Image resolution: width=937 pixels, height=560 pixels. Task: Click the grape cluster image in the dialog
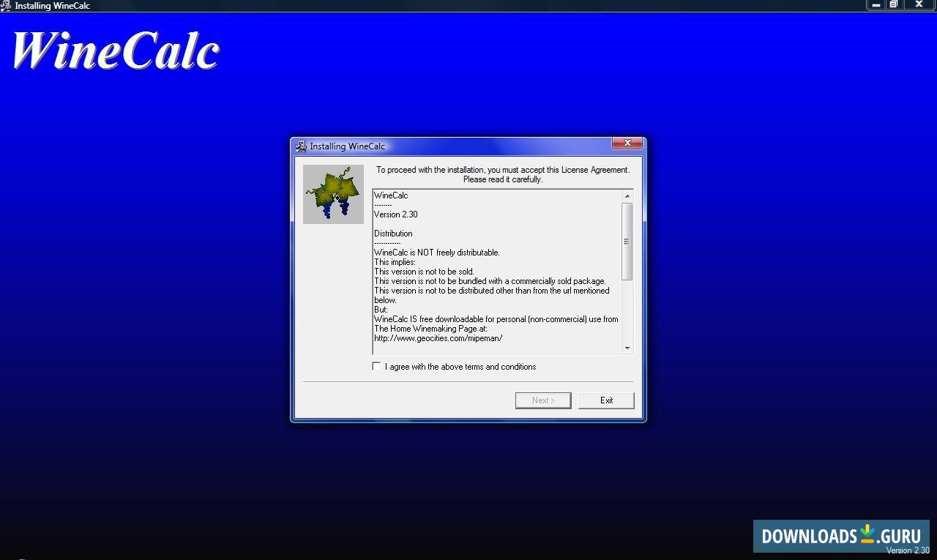[x=333, y=194]
